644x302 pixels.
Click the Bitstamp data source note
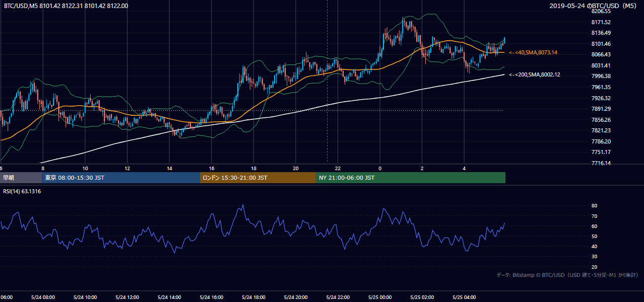[x=567, y=275]
